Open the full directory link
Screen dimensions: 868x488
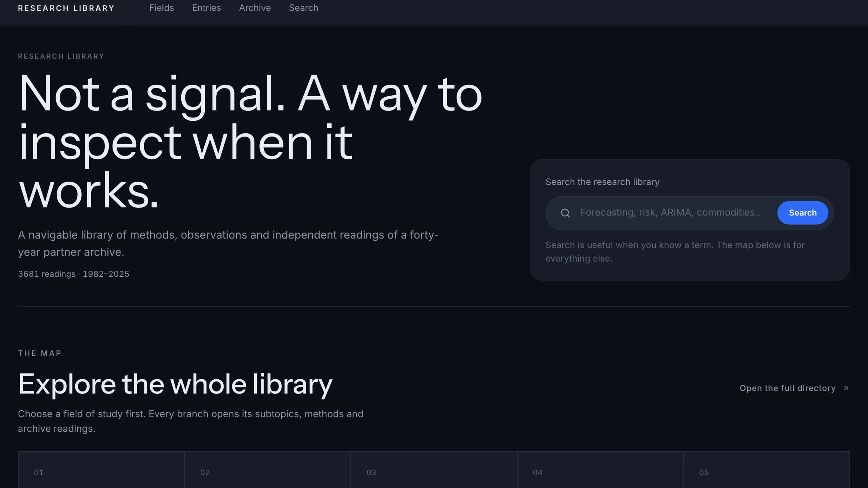794,388
